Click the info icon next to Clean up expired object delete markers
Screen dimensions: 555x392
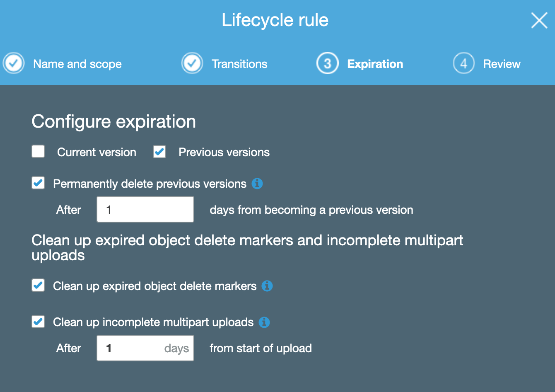pyautogui.click(x=267, y=286)
